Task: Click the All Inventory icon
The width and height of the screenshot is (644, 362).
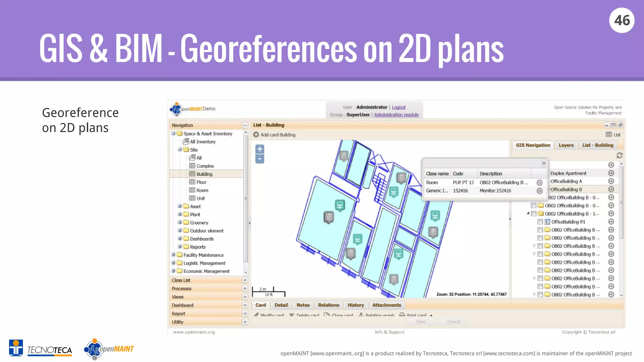Action: [186, 141]
